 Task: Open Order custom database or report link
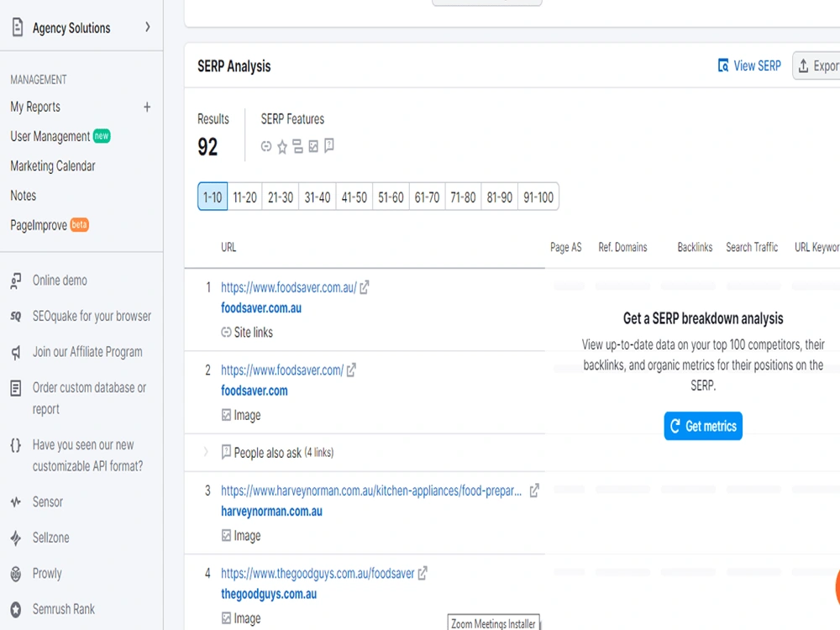89,398
